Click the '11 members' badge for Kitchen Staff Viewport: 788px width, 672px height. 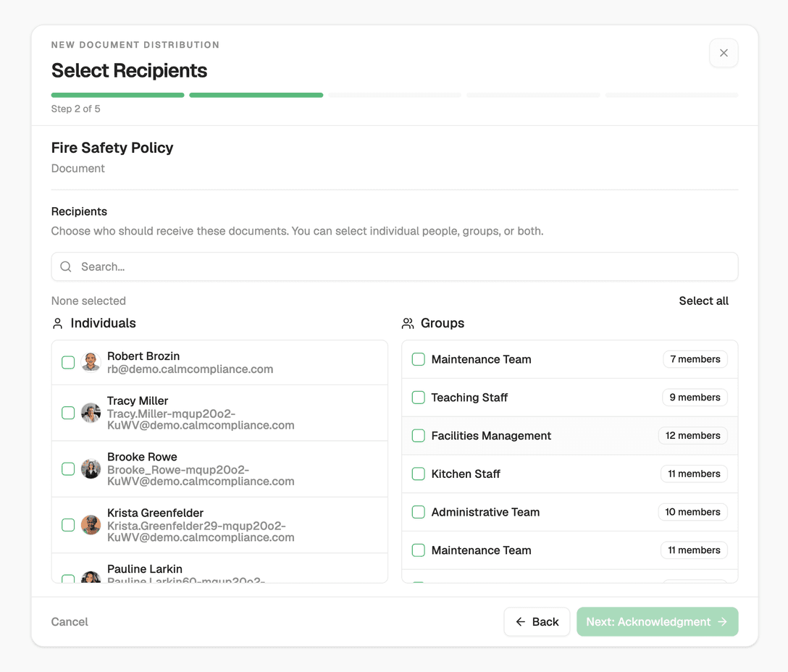pyautogui.click(x=694, y=474)
